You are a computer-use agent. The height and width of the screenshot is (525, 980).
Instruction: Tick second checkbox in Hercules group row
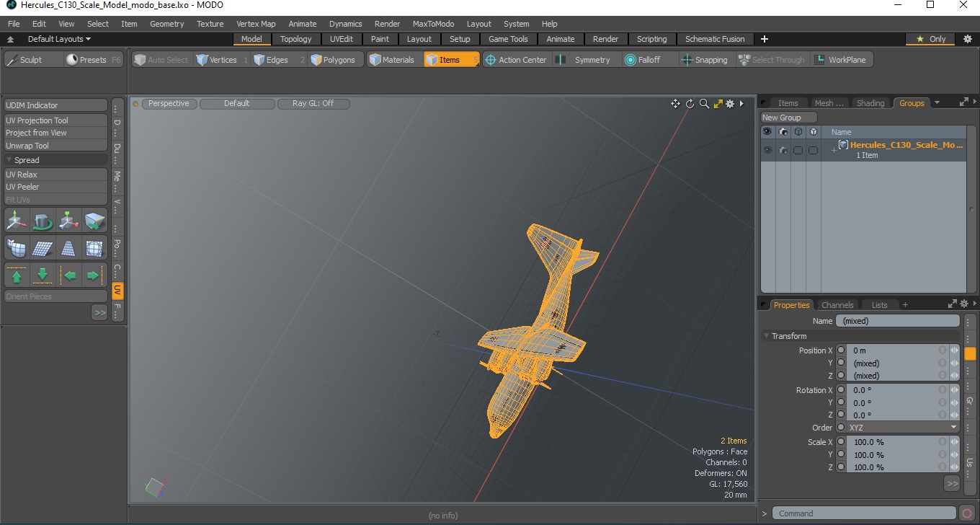pos(813,150)
